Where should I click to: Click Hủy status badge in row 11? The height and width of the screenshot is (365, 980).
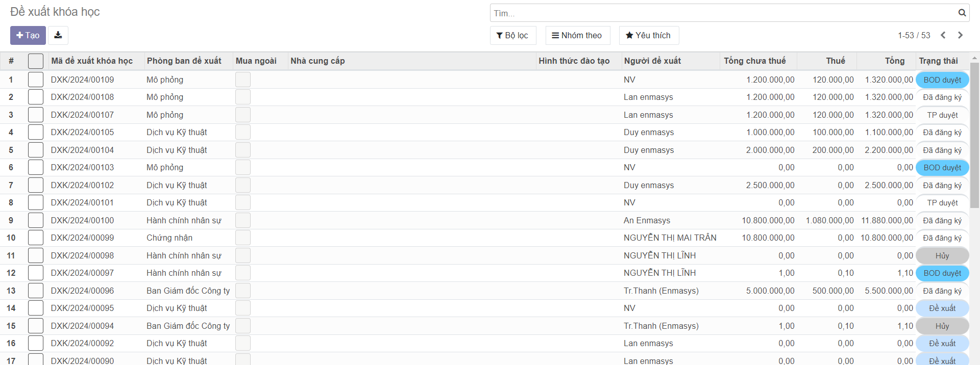coord(942,256)
